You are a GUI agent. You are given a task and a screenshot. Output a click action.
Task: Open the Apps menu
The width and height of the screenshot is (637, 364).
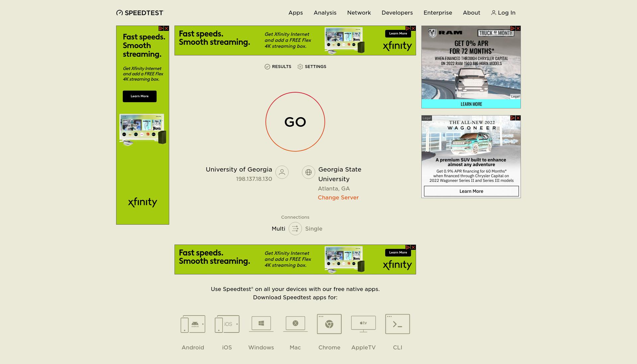coord(296,13)
